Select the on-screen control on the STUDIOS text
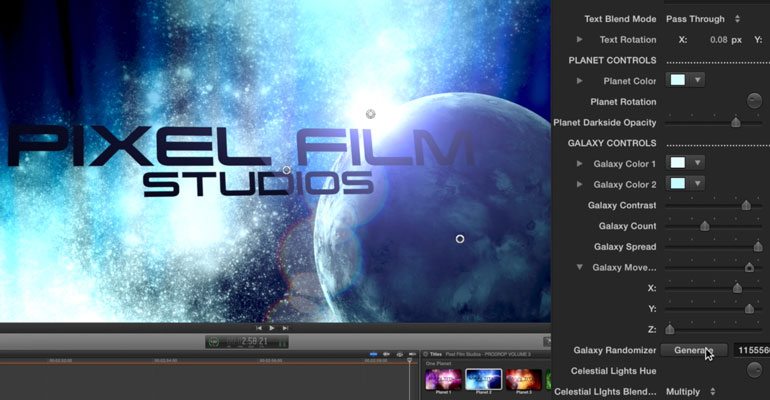This screenshot has height=400, width=770. click(287, 170)
